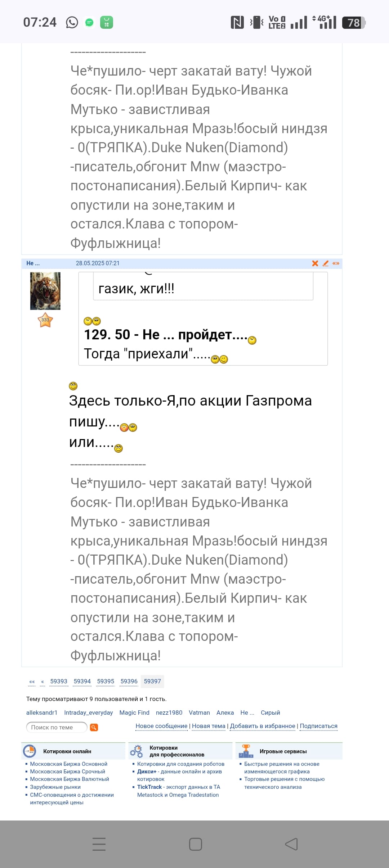Go to page 59396
389x868 pixels.
coord(129,681)
